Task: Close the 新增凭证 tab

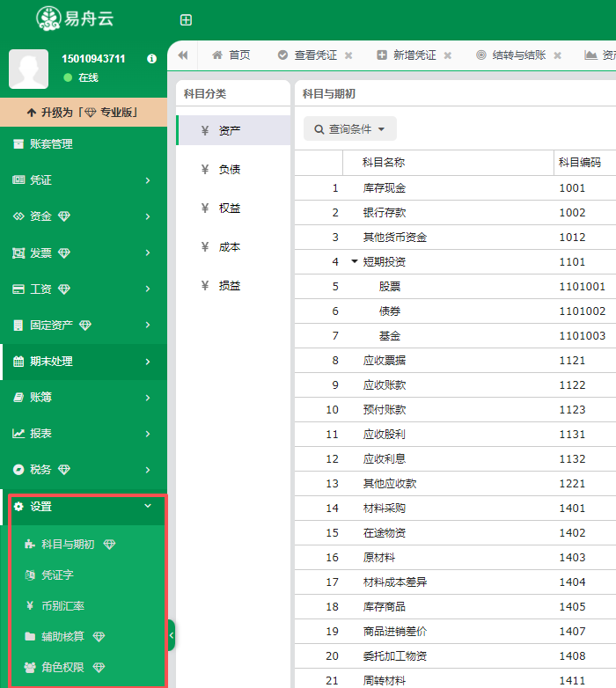Action: [447, 55]
